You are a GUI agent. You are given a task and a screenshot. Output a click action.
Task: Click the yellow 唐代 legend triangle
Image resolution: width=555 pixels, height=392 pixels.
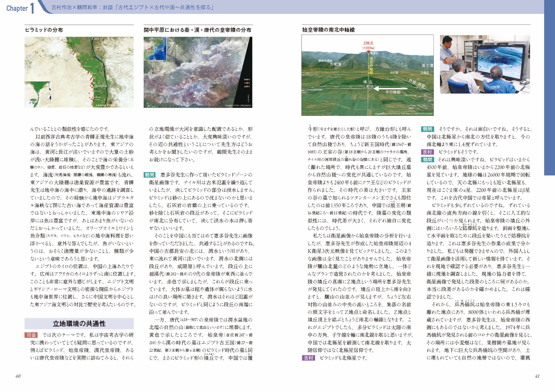[x=245, y=87]
